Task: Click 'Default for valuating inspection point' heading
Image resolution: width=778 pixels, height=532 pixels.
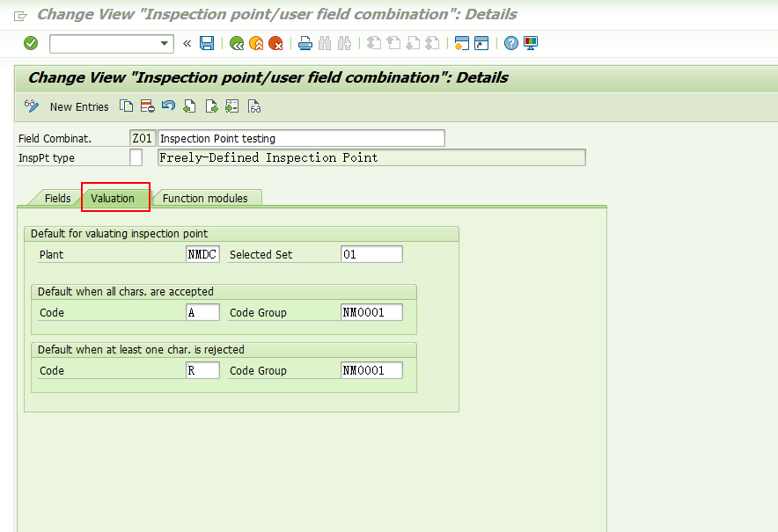Action: [119, 234]
